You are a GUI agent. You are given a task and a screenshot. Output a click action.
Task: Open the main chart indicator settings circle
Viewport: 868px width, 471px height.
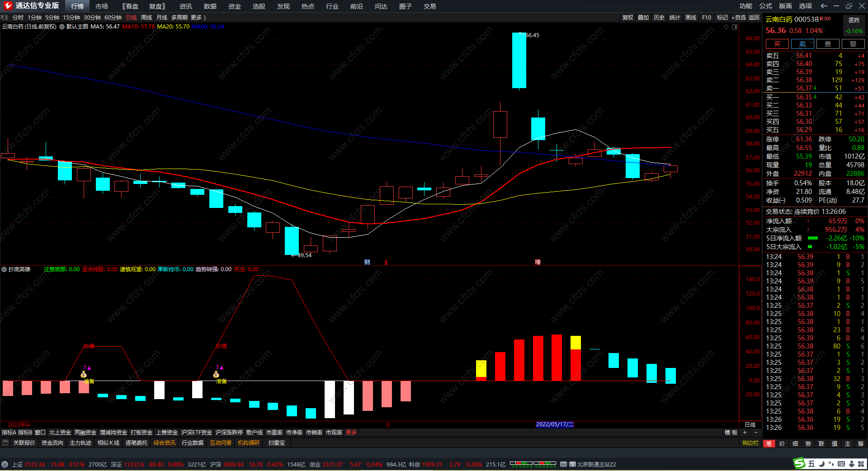coord(62,27)
